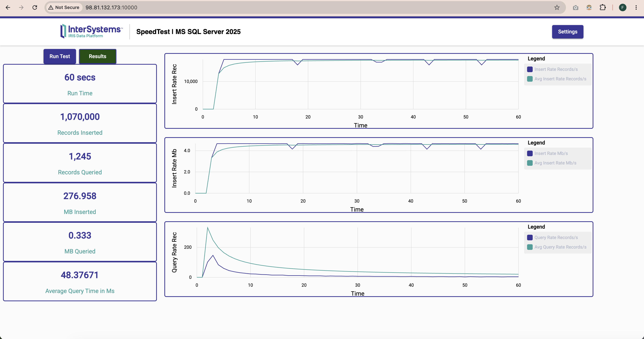Toggle the Avg Insert Rate Records/s legend swatch
644x339 pixels.
(530, 79)
